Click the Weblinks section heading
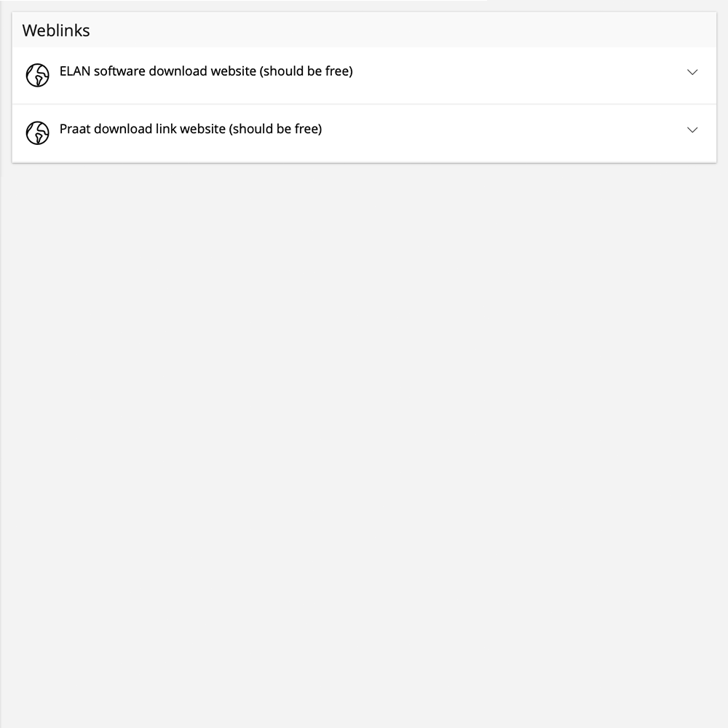 [56, 31]
